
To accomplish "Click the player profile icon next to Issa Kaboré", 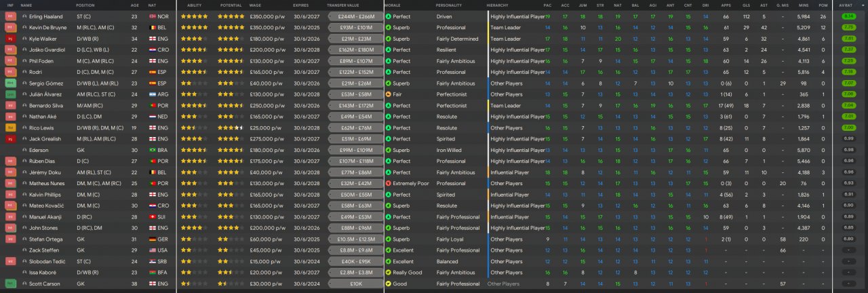I will point(24,273).
